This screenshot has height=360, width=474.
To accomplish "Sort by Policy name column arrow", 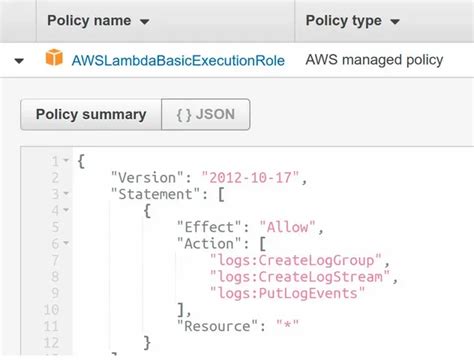I will [x=144, y=22].
